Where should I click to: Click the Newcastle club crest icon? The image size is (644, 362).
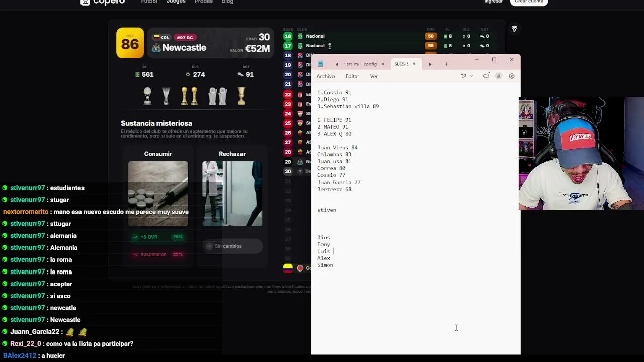pos(156,48)
